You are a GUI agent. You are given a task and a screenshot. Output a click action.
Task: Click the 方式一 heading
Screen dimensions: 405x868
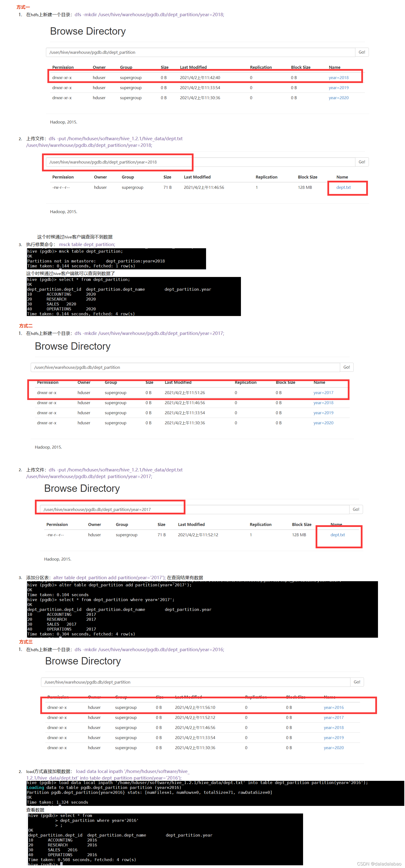tap(23, 7)
